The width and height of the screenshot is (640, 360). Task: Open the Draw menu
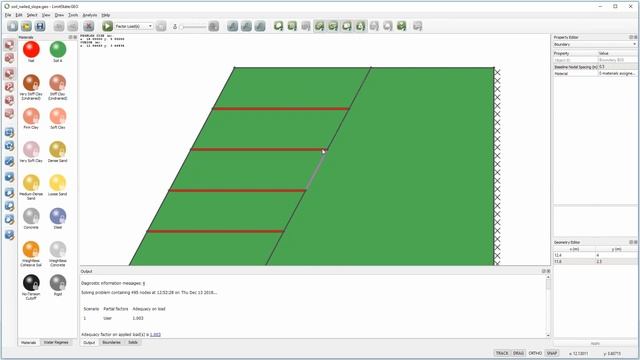point(59,15)
